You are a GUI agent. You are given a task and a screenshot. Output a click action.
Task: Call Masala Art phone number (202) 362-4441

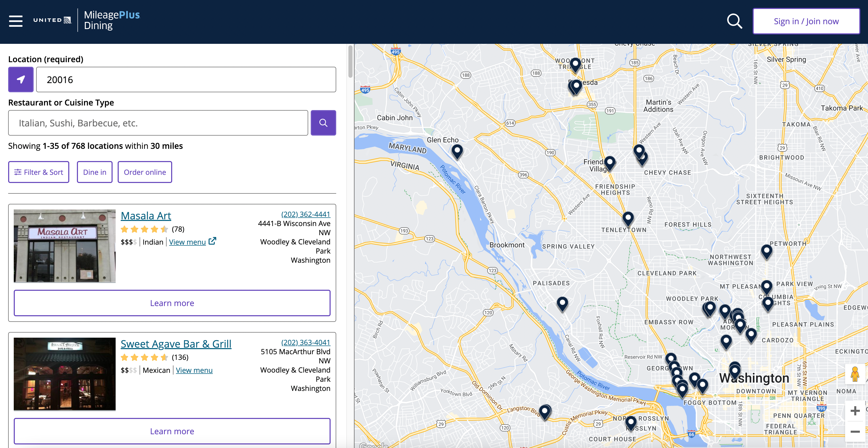(306, 214)
